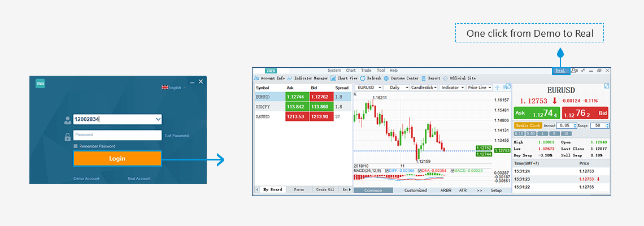Viewport: 644px width, 226px height.
Task: Open Account Info in trading toolbar
Action: click(x=269, y=78)
